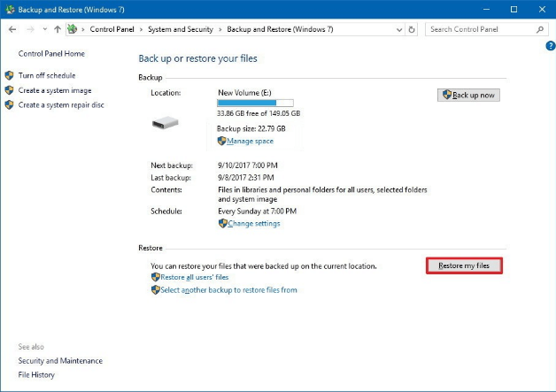Open the Manage space link
Viewport: 556px width, 392px height.
point(250,141)
